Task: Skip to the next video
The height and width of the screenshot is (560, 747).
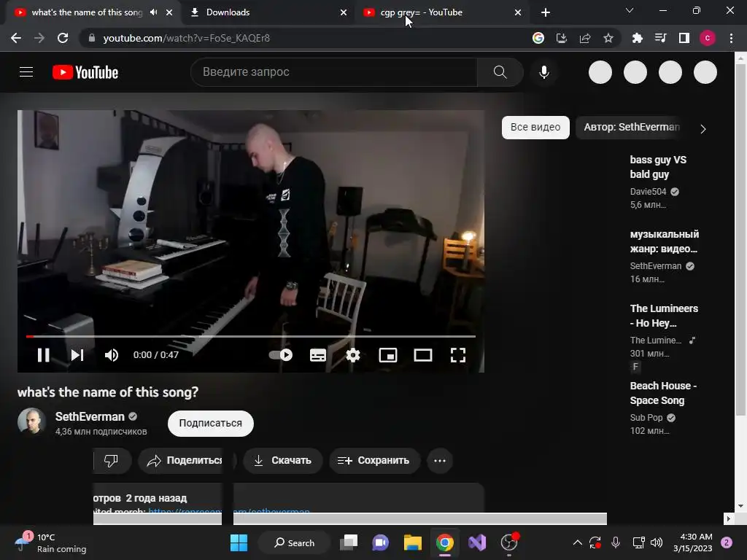Action: tap(77, 355)
